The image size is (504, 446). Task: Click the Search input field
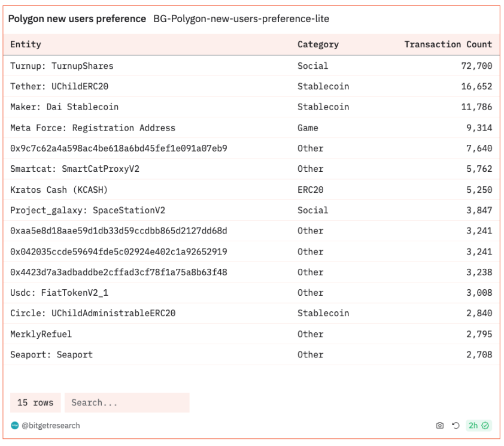pos(127,402)
